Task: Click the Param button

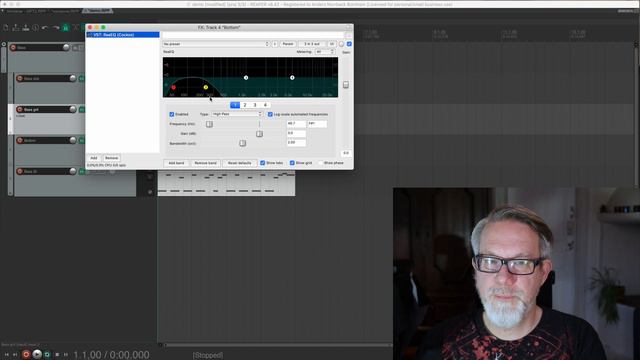Action: tap(288, 44)
